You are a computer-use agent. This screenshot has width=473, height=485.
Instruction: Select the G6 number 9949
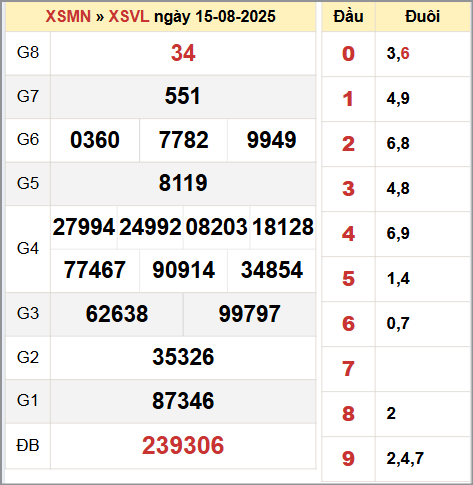(x=272, y=140)
